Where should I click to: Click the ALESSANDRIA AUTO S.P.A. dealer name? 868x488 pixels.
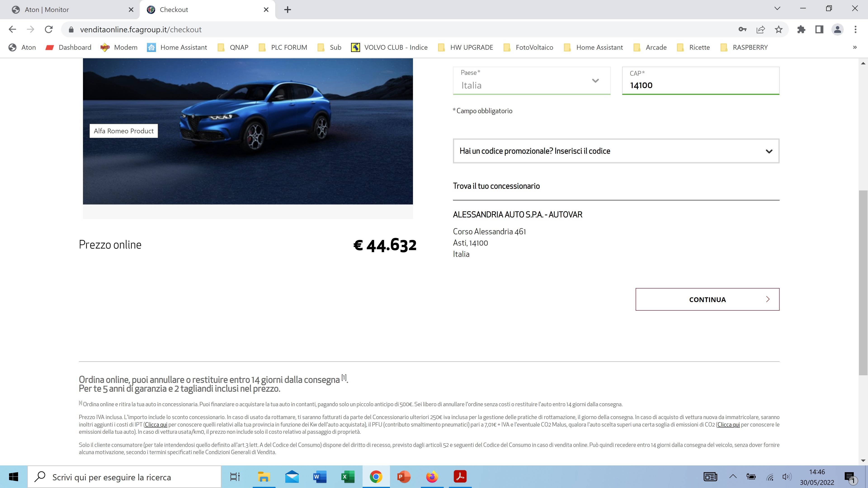[518, 215]
